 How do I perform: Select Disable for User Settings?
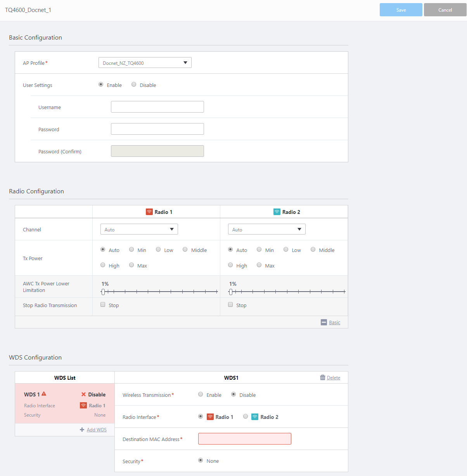click(x=134, y=85)
